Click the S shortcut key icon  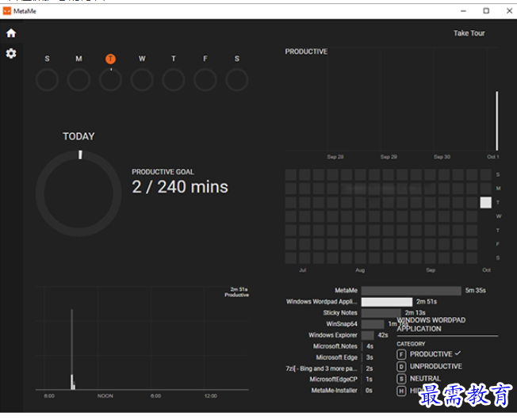point(401,379)
